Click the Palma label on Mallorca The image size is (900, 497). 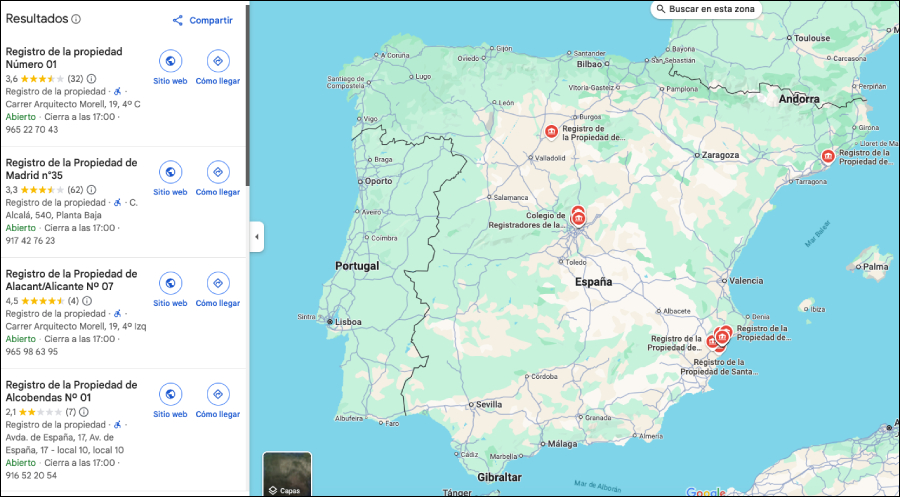tap(876, 266)
